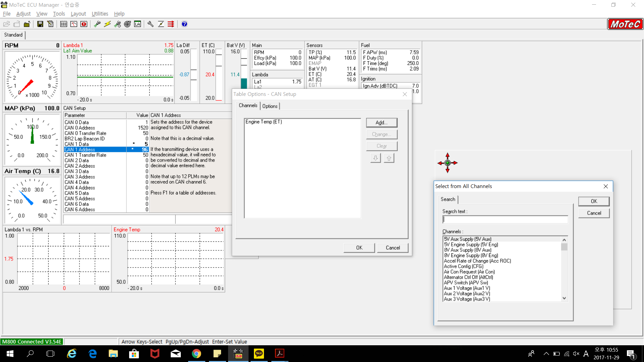
Task: Open Chrome from the taskbar
Action: (x=197, y=354)
